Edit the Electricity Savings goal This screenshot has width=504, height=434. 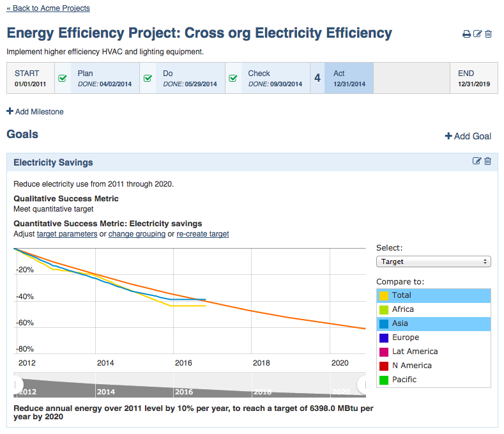click(x=477, y=161)
